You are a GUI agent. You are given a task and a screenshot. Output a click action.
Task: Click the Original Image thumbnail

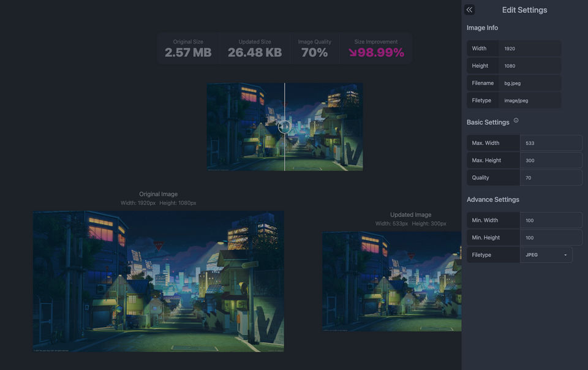pyautogui.click(x=158, y=281)
